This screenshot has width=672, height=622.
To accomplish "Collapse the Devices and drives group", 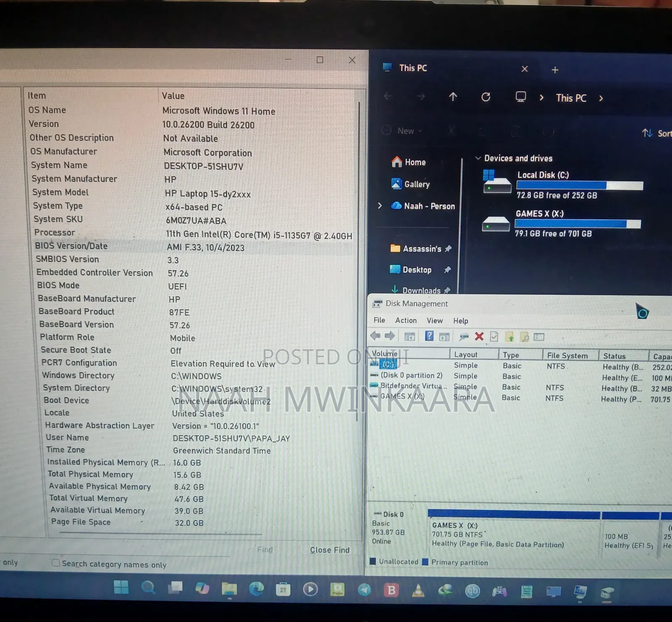I will (x=478, y=158).
